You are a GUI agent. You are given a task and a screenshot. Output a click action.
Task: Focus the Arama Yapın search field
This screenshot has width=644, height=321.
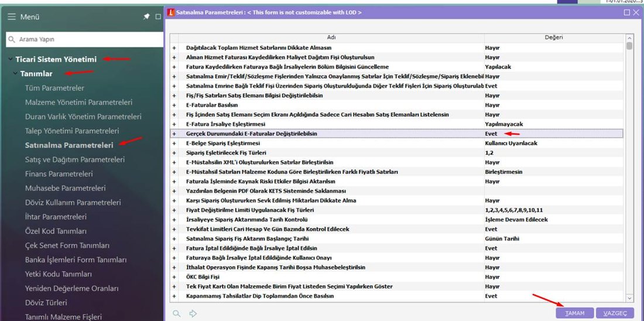85,39
